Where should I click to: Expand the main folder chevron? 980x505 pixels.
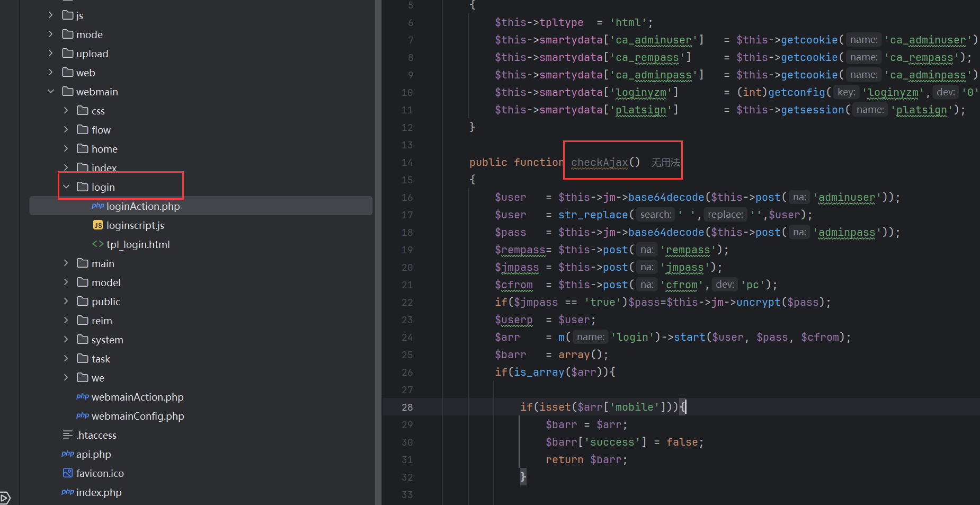pyautogui.click(x=66, y=263)
